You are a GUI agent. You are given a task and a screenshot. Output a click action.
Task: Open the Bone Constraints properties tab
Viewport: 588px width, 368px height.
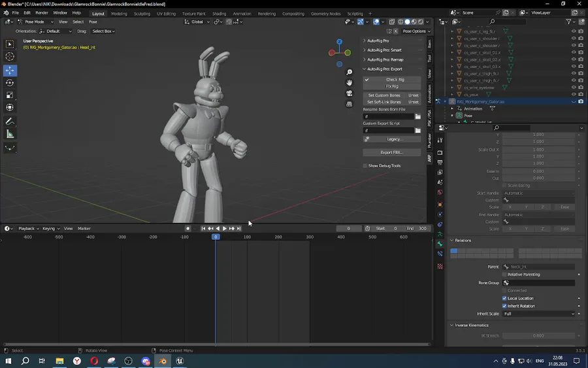point(440,254)
